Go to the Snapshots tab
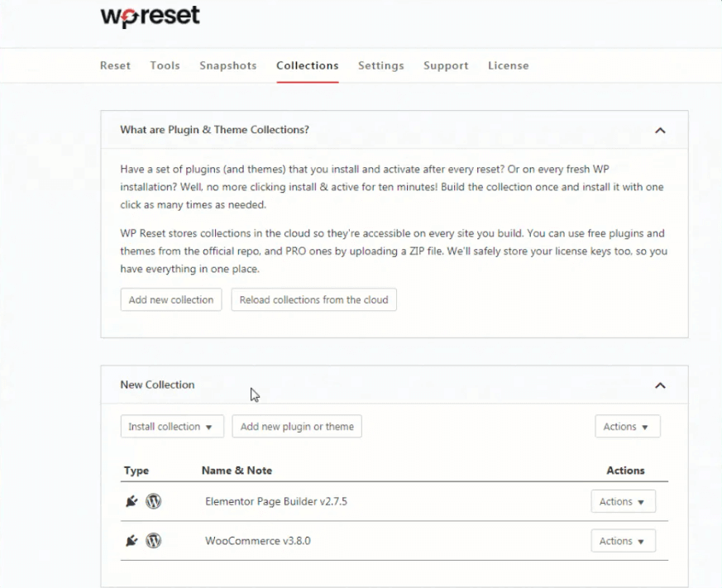This screenshot has height=588, width=722. pyautogui.click(x=228, y=65)
